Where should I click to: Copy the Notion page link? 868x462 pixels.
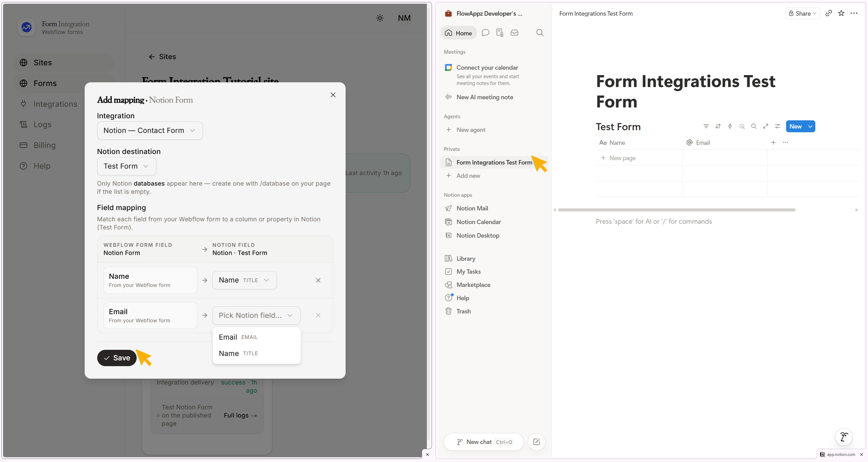click(x=829, y=13)
